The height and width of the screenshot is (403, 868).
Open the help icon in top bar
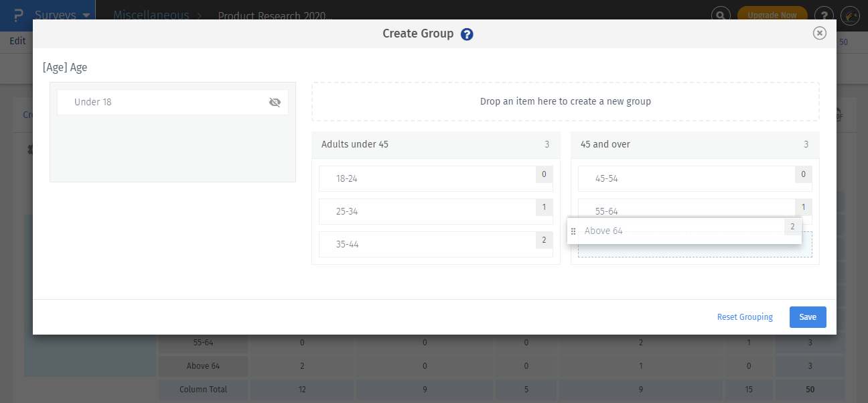tap(824, 15)
